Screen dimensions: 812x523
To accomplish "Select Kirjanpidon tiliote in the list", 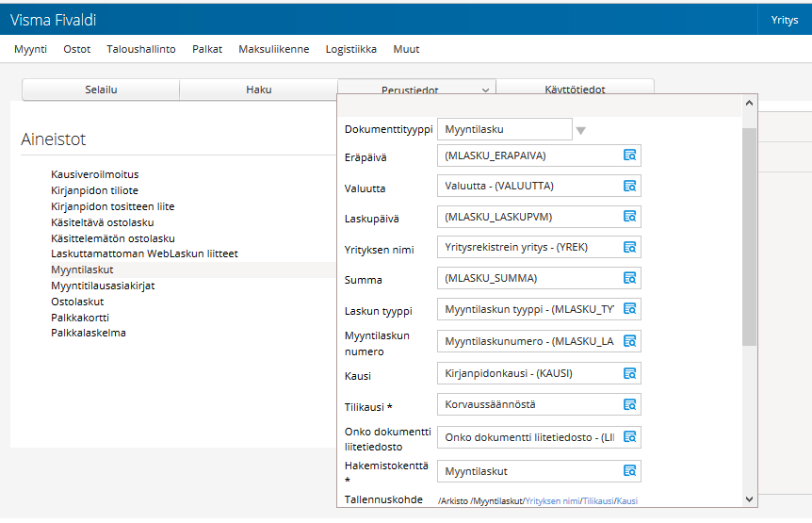I will (94, 190).
